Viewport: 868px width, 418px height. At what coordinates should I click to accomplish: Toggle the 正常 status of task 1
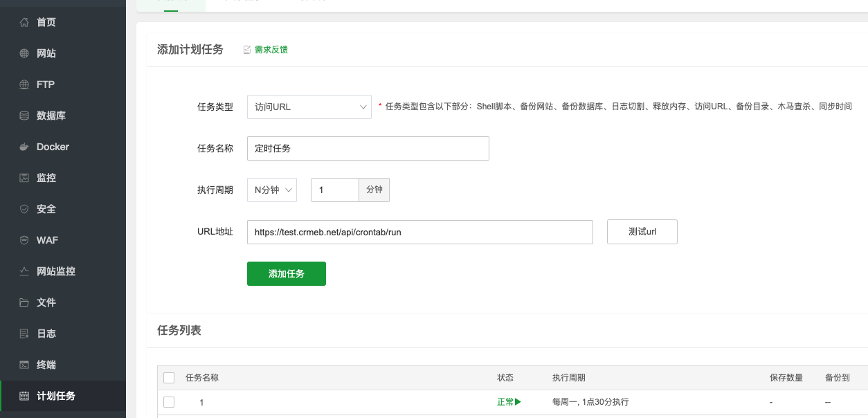(x=509, y=402)
